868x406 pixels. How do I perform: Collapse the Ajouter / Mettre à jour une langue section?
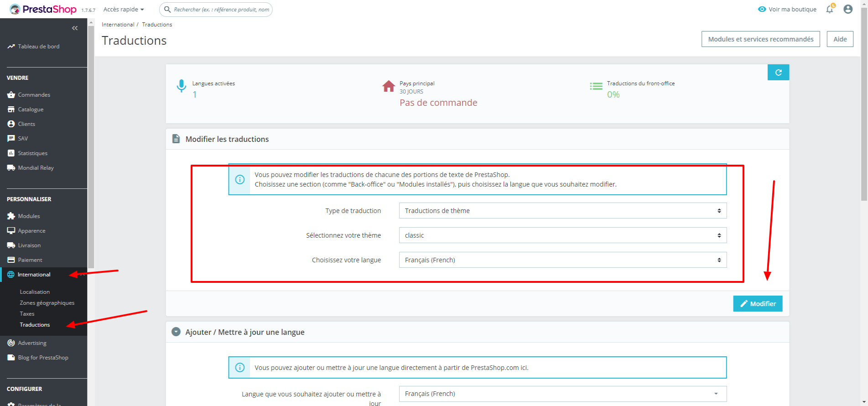[176, 332]
